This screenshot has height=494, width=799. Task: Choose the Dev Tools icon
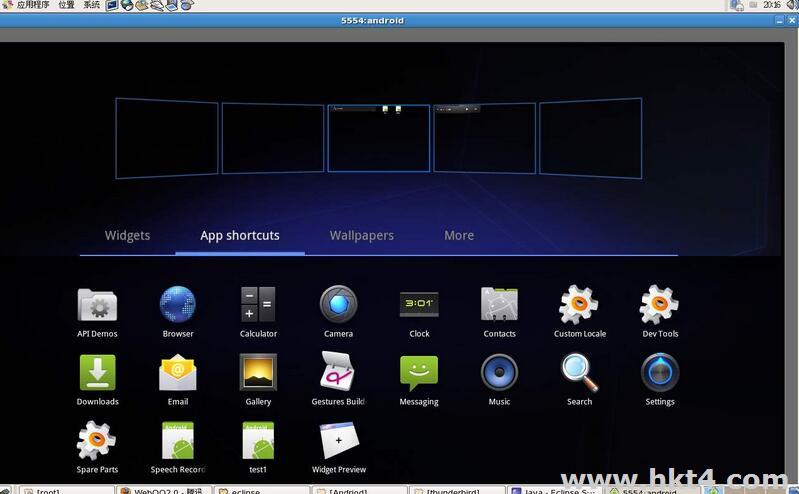click(x=659, y=304)
